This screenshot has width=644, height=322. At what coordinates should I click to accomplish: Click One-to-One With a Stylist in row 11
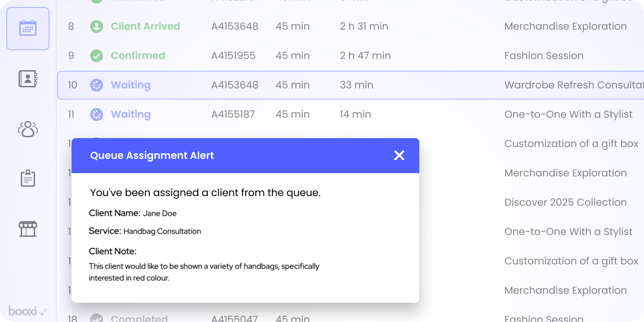tap(569, 114)
